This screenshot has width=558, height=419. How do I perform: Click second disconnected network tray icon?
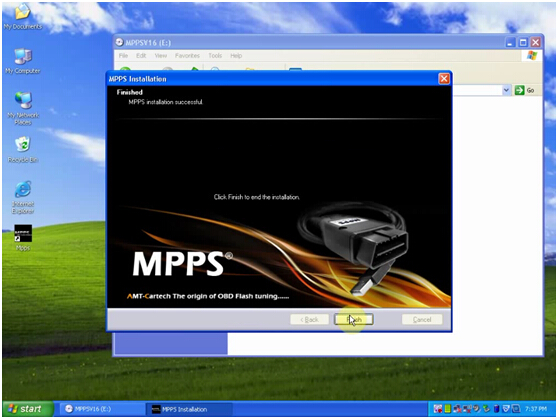click(467, 409)
